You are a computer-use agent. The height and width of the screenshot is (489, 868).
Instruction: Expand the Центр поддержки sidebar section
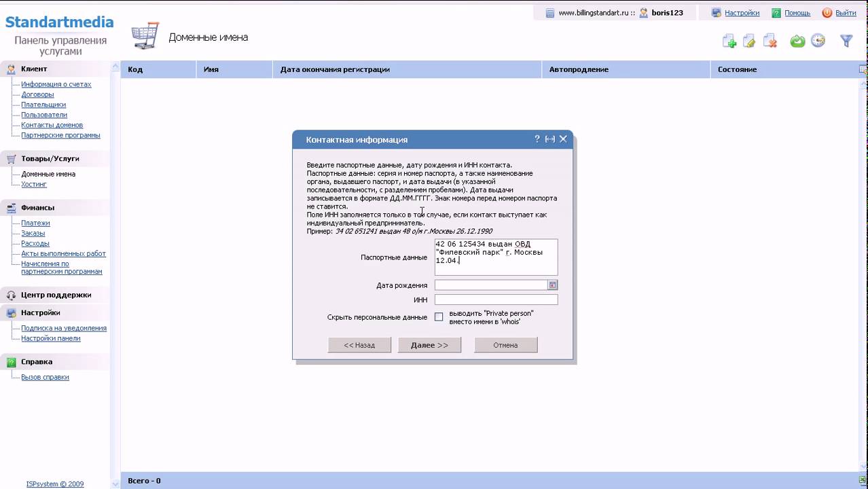54,295
